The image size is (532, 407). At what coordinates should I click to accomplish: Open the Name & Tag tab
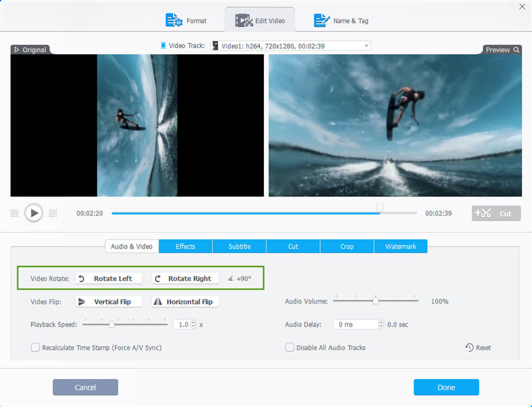tap(341, 21)
